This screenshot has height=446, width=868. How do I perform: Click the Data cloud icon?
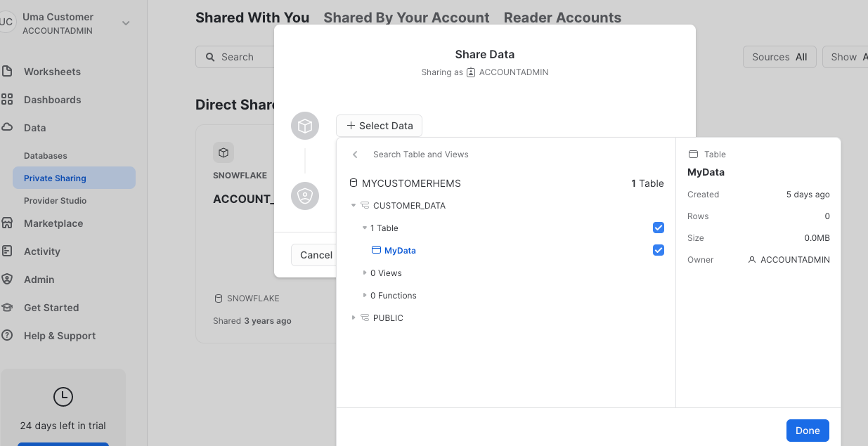click(x=7, y=128)
